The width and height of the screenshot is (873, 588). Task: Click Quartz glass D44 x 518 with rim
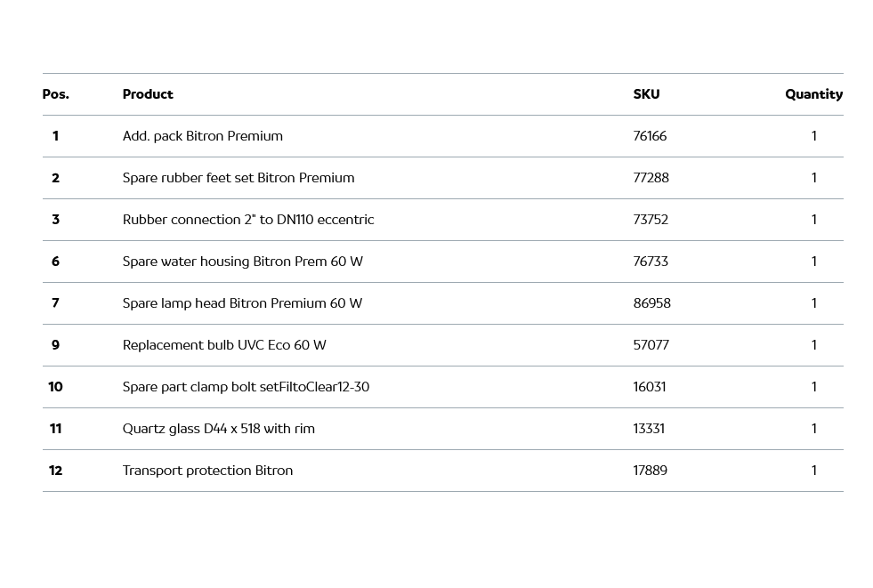[x=219, y=429]
